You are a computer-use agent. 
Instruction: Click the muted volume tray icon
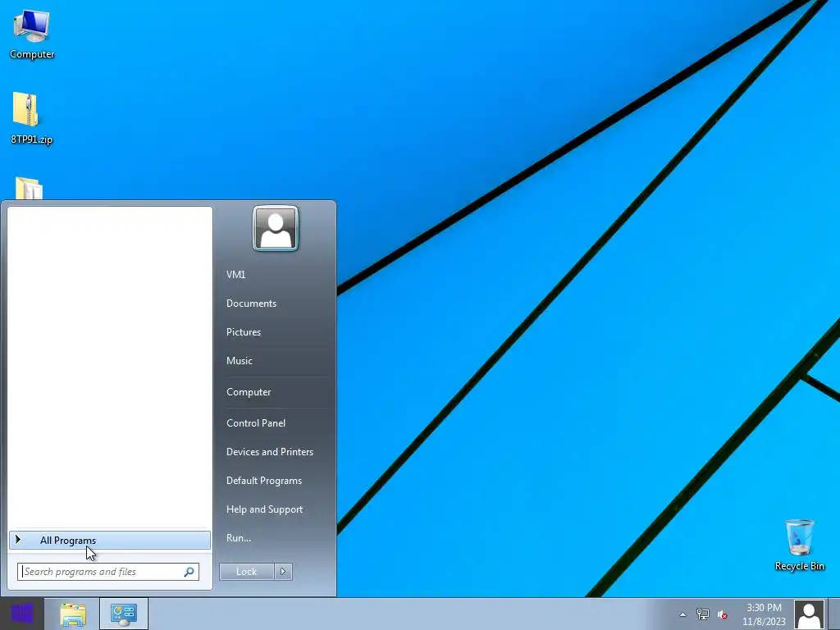pos(722,614)
